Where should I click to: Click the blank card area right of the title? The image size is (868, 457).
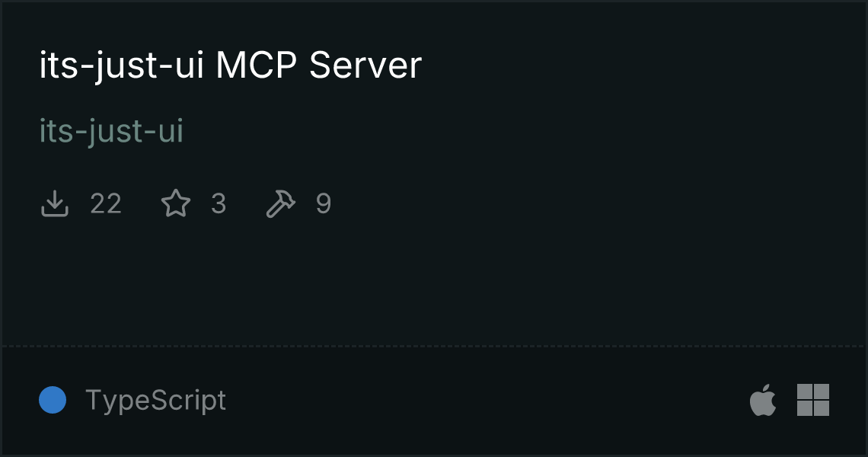[x=642, y=66]
